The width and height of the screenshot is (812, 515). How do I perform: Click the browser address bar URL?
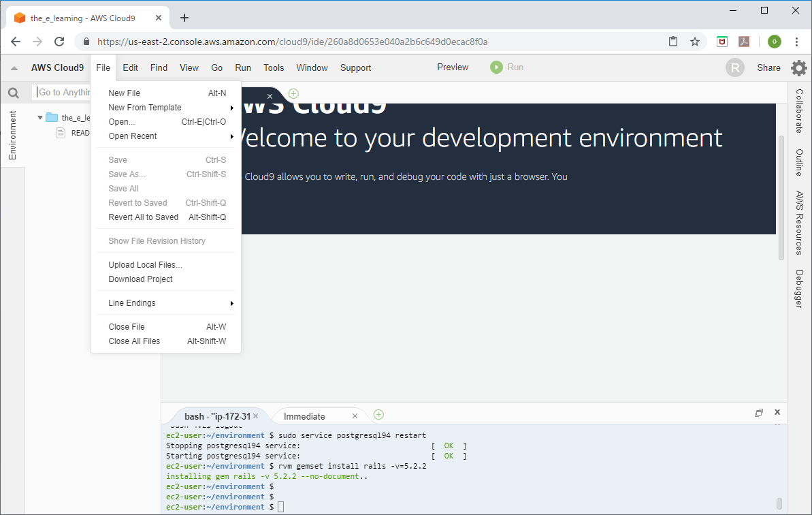tap(292, 42)
